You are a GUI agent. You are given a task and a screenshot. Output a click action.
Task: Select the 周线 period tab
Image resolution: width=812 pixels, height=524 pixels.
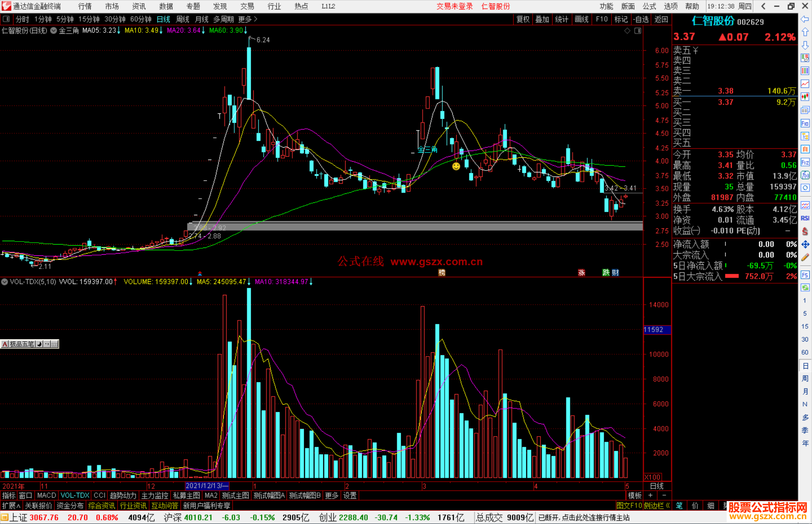183,19
